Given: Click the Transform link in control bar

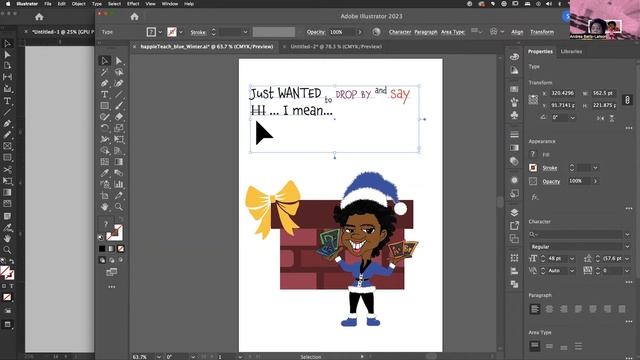Looking at the screenshot, I should pyautogui.click(x=542, y=32).
